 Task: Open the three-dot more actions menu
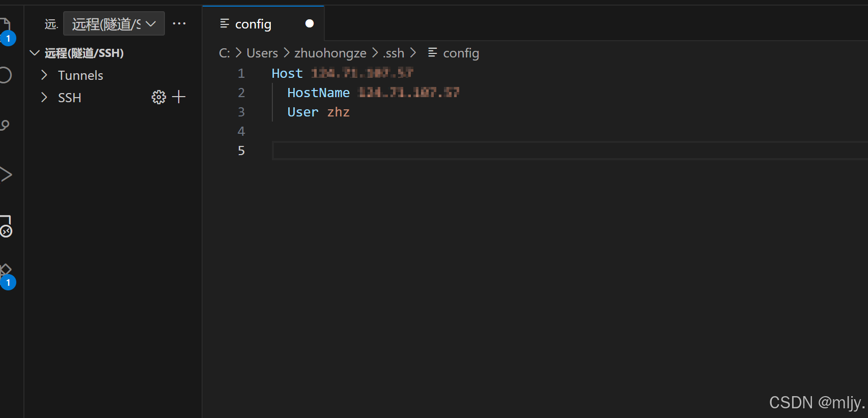tap(179, 24)
